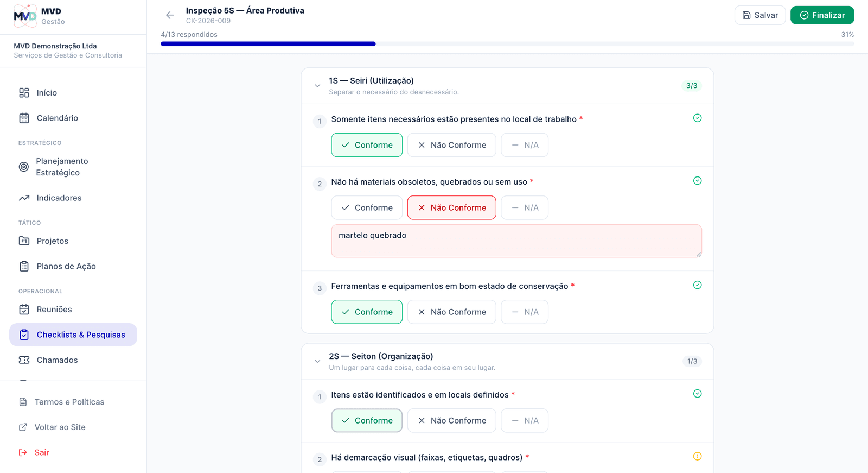Click the green check status for 'Itens estão identificados'
This screenshot has width=868, height=473.
[697, 394]
